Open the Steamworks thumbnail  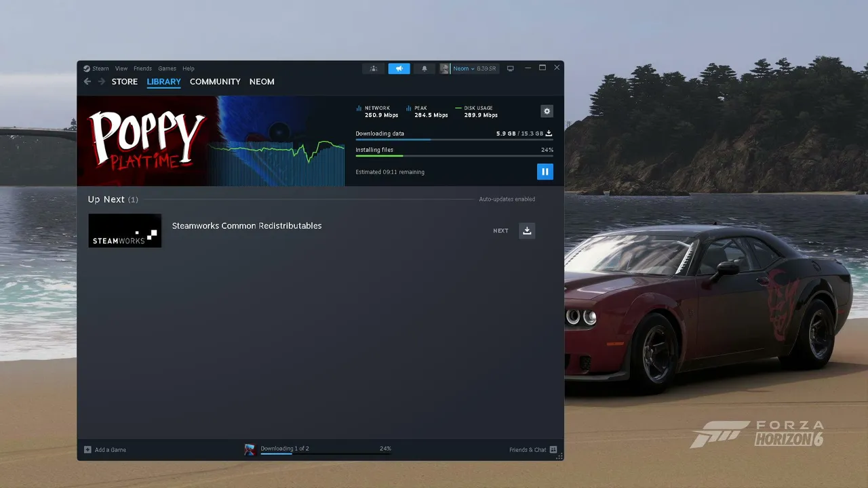(x=125, y=230)
